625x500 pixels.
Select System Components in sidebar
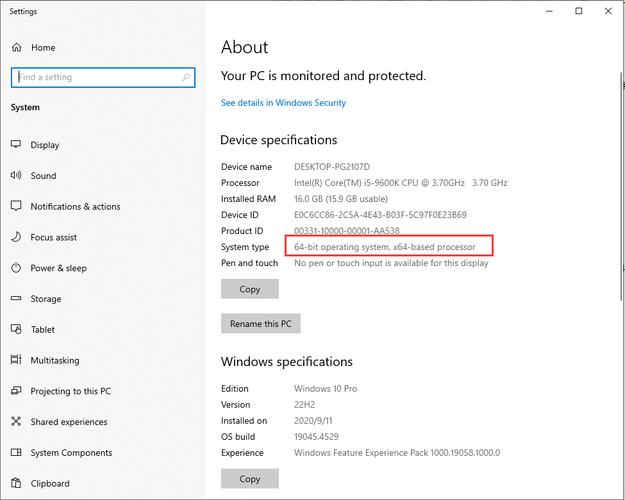[x=71, y=453]
